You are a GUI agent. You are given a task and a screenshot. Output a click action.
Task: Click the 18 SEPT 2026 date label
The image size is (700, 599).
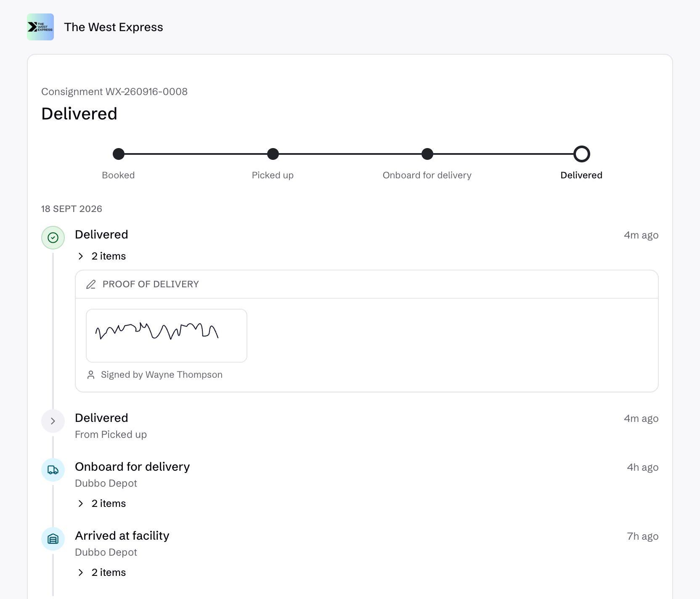pos(72,209)
